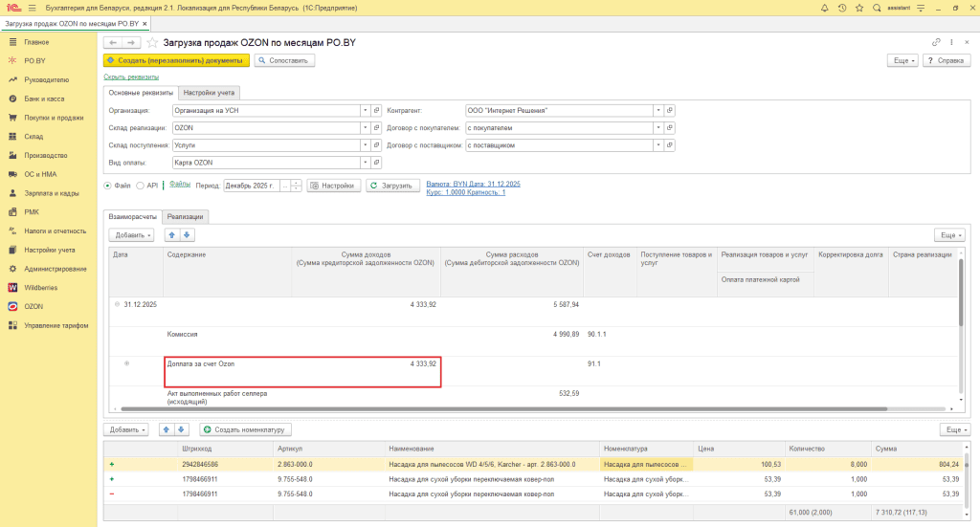980x527 pixels.
Task: Move row down in lower goods table
Action: tap(181, 429)
